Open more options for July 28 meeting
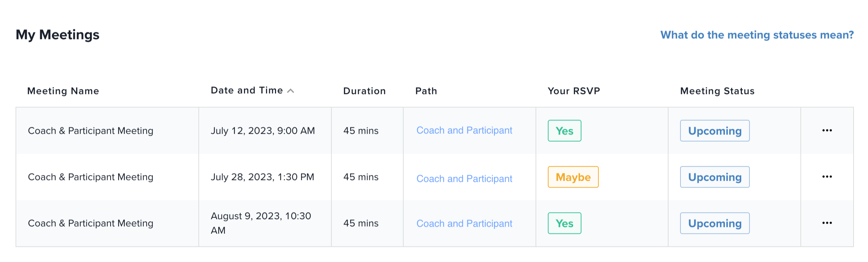The width and height of the screenshot is (868, 262). coord(827,177)
